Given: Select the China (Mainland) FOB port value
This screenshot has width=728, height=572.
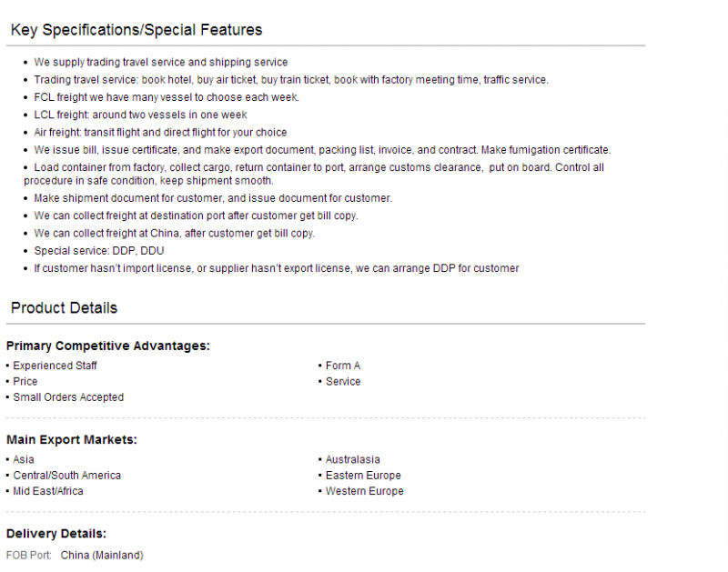Looking at the screenshot, I should click(102, 556).
